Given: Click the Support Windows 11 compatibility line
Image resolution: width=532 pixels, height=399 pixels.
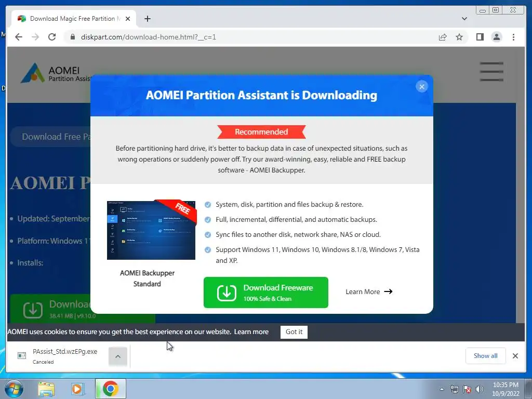Looking at the screenshot, I should tap(317, 255).
